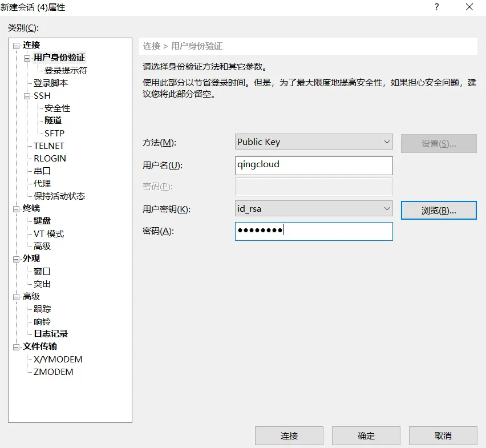This screenshot has height=448, width=486.
Task: Click the 确定 button
Action: tap(366, 435)
